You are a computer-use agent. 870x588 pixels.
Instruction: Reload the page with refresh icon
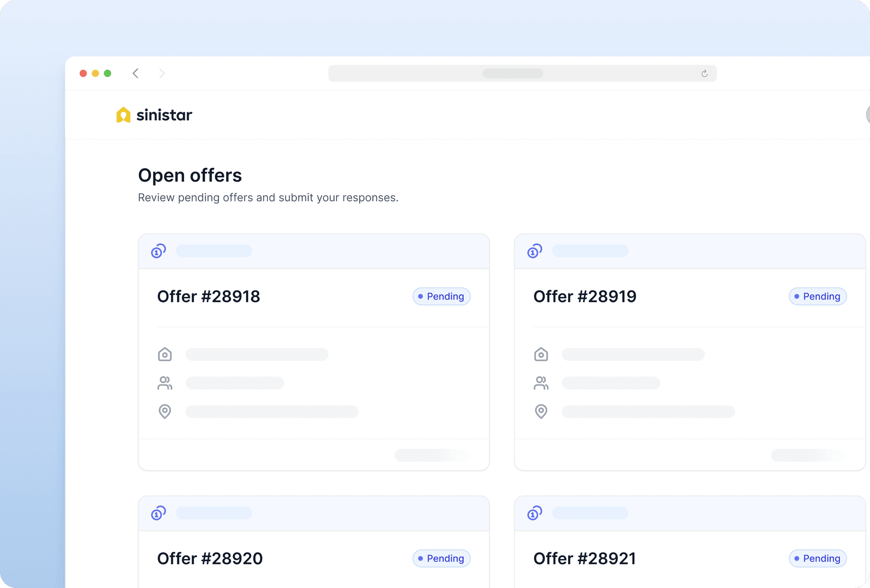pyautogui.click(x=704, y=73)
